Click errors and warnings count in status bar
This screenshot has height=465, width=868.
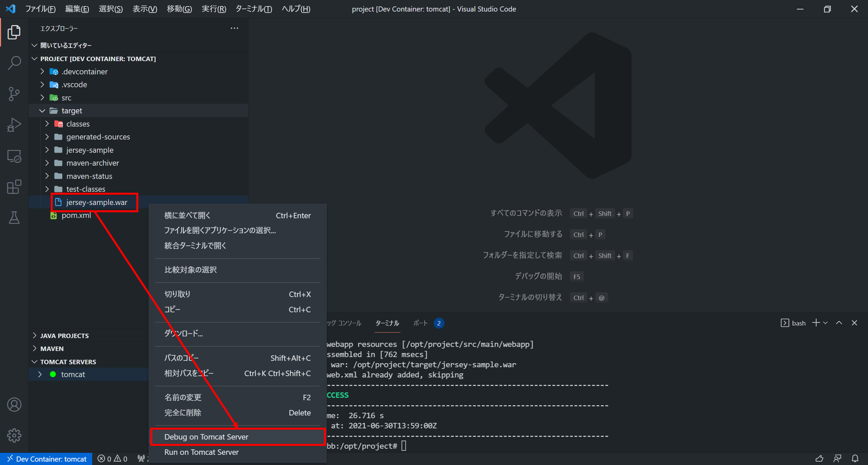(112, 459)
